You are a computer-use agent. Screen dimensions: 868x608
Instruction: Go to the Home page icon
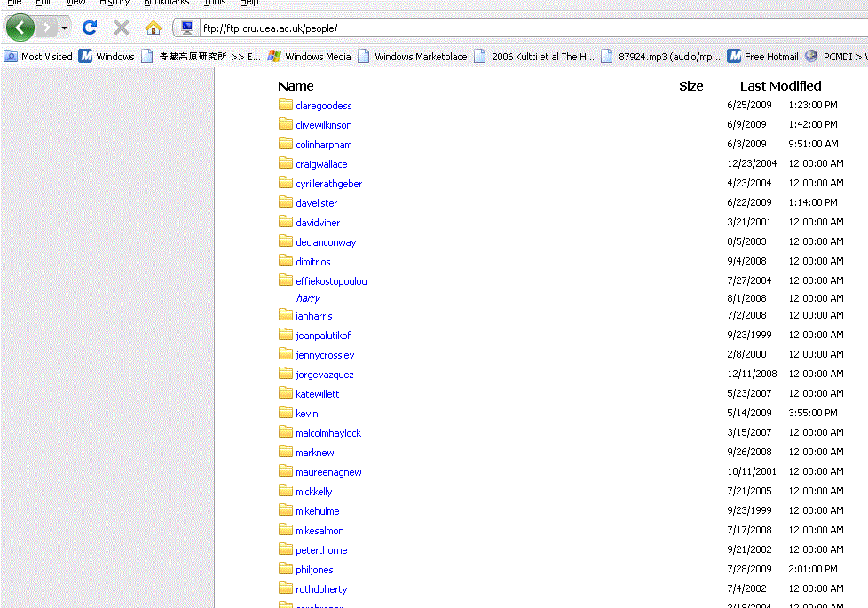click(x=154, y=28)
